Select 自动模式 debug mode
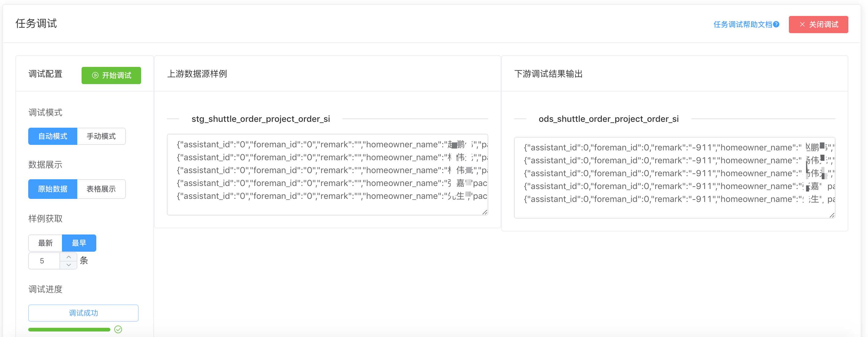Viewport: 868px width, 337px height. 52,136
